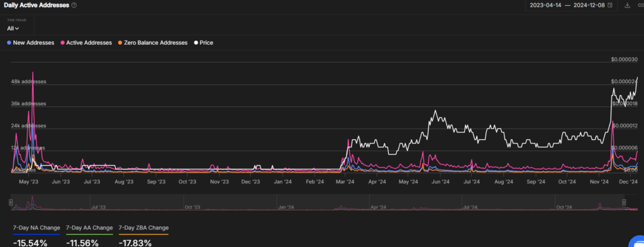
Task: Click the 7-Day NA Change value -15.54%
Action: [30, 243]
